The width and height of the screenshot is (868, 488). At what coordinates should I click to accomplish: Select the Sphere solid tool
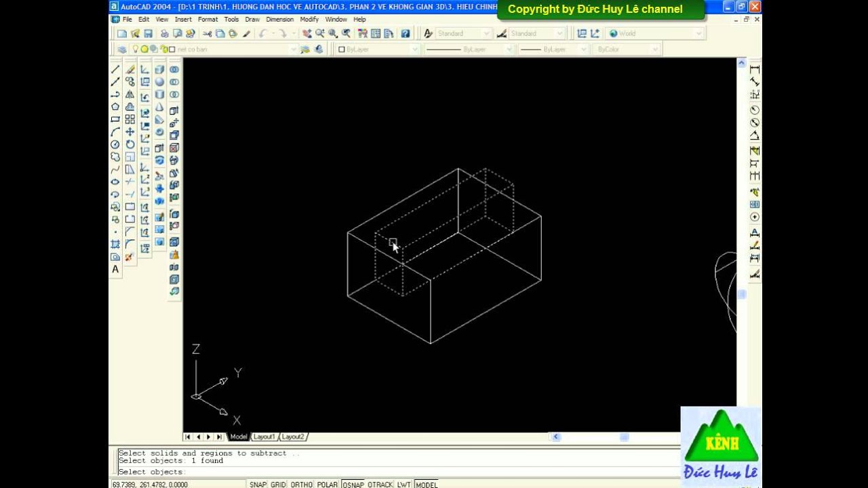[159, 82]
